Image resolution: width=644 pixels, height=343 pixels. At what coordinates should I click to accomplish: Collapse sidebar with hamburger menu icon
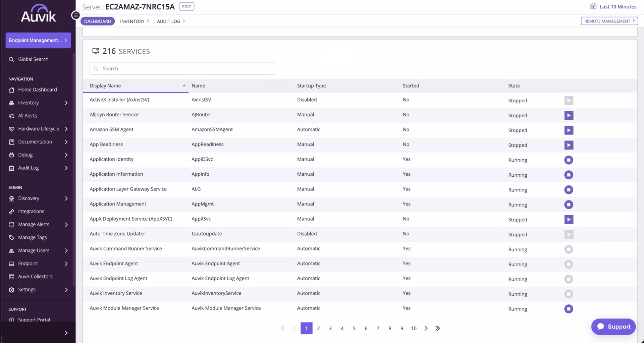click(x=76, y=15)
